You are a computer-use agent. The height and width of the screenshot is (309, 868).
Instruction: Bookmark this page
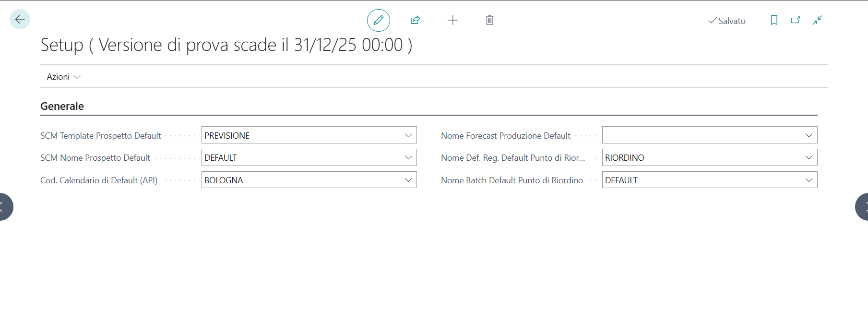[x=773, y=20]
